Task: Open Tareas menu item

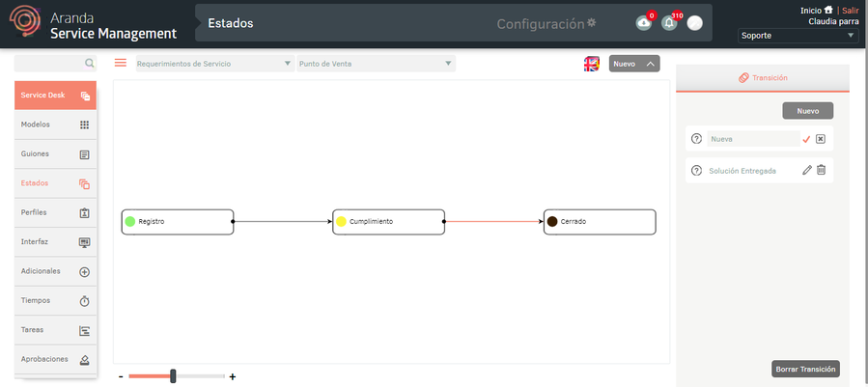Action: [x=55, y=330]
